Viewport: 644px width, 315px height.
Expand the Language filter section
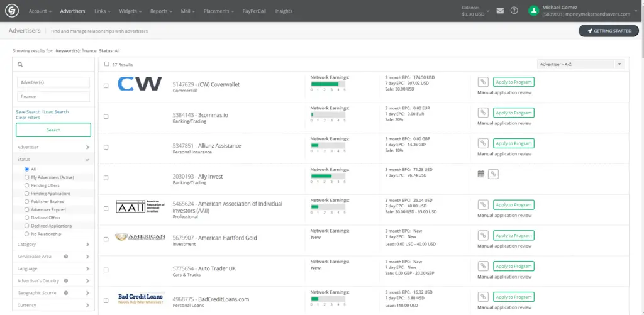click(x=53, y=268)
